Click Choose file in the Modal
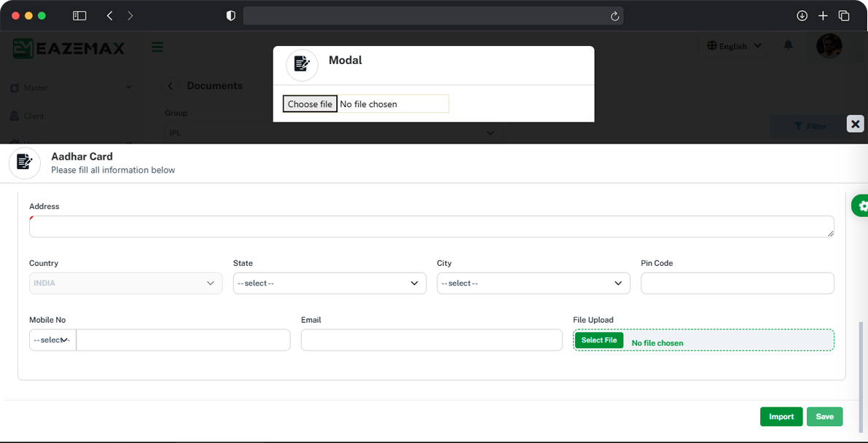 (x=310, y=104)
